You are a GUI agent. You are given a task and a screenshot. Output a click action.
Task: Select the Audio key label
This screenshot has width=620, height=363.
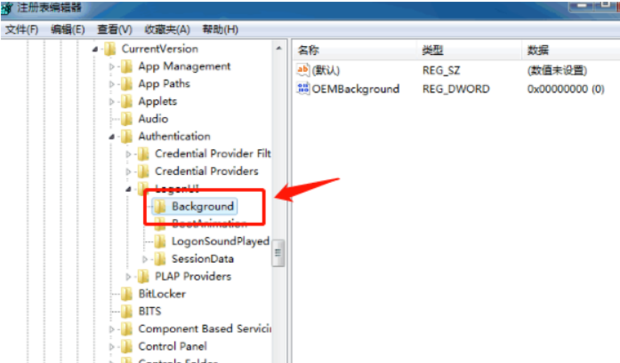[x=153, y=119]
